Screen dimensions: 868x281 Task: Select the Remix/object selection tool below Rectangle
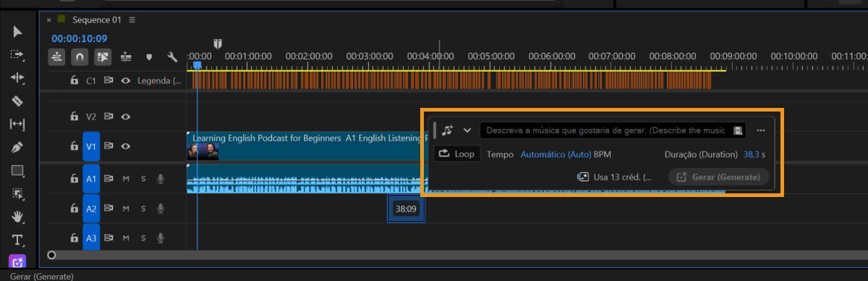(17, 193)
